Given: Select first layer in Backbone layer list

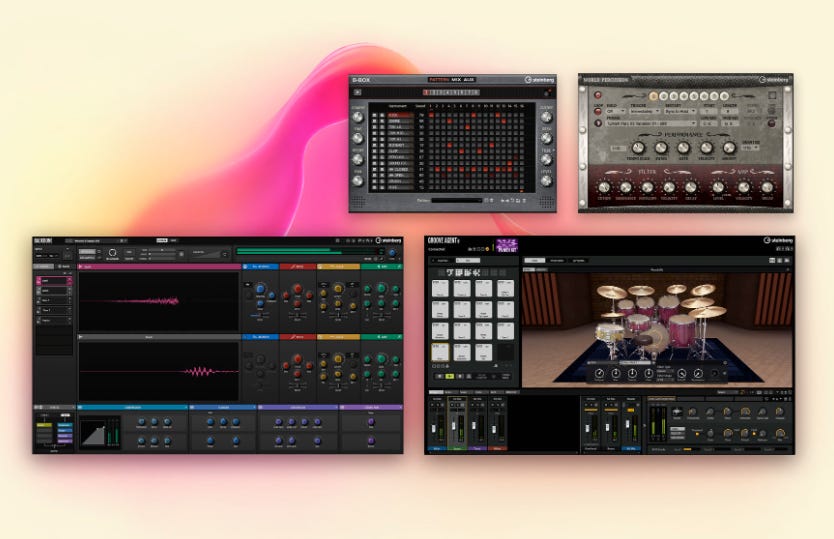Looking at the screenshot, I should coord(54,281).
